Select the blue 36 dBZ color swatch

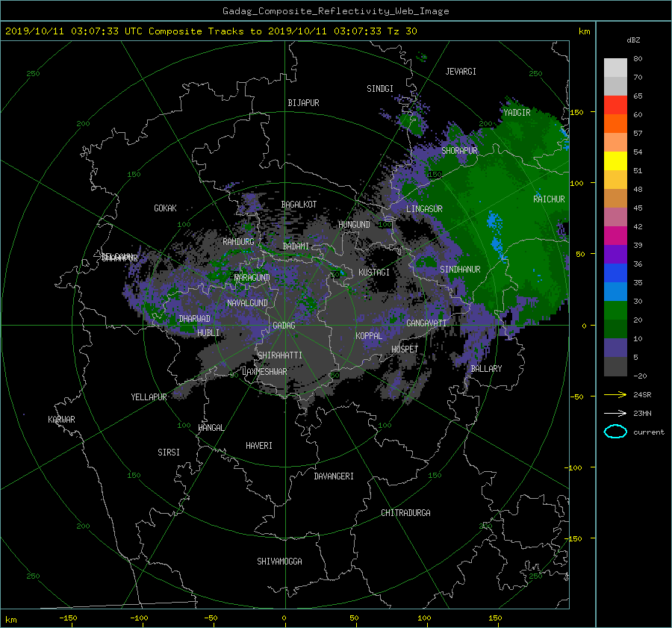click(615, 273)
